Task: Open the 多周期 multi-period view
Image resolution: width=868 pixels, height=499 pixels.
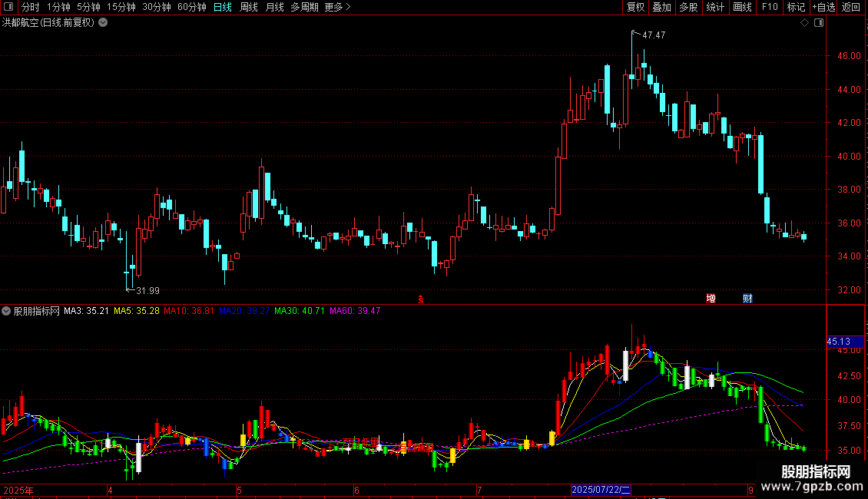Action: pyautogui.click(x=304, y=7)
